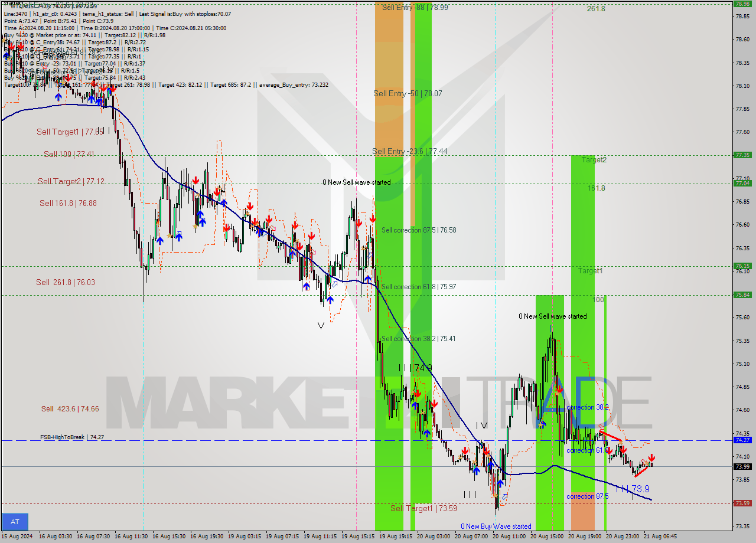This screenshot has width=756, height=543.
Task: Click the 'Sell 100 | 77.41' label
Action: pos(69,154)
